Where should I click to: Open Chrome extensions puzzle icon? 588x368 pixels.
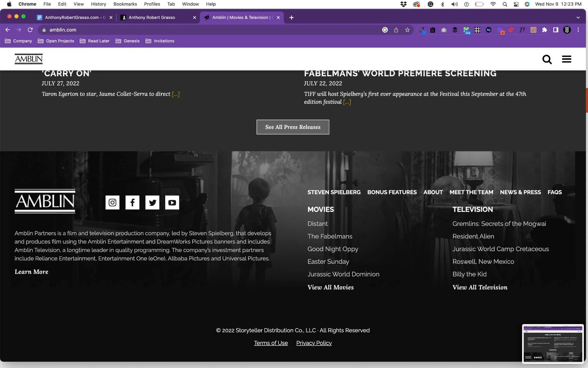tap(544, 30)
